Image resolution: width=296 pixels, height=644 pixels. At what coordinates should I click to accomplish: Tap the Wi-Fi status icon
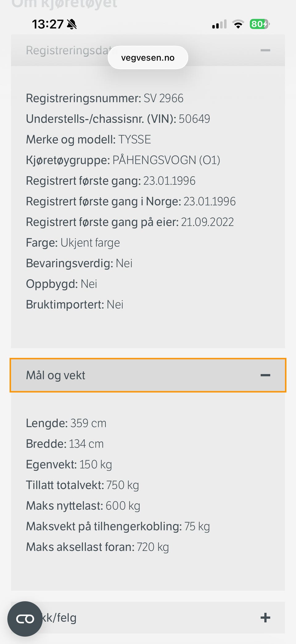point(238,24)
